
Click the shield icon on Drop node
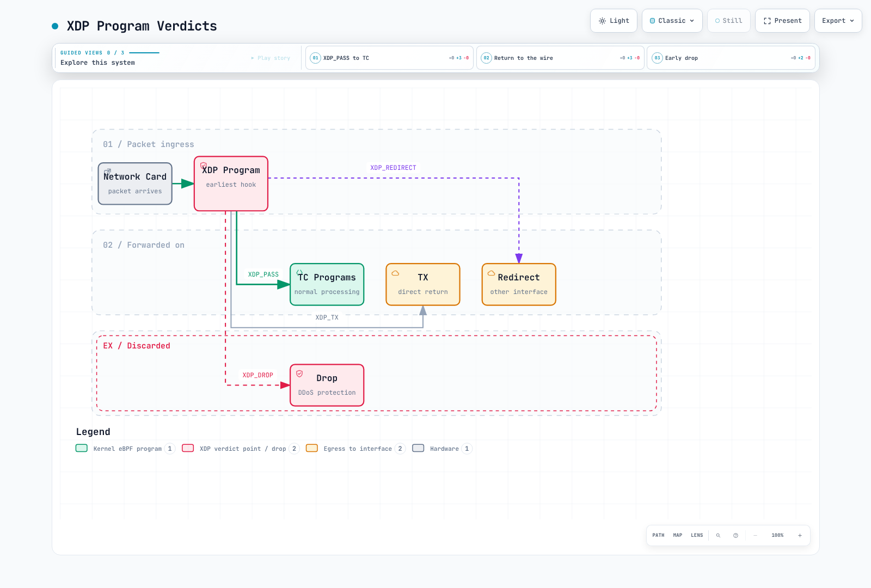299,373
